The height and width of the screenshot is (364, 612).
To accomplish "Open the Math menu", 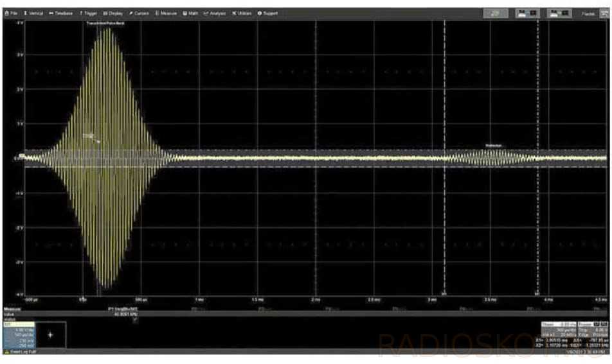I will pyautogui.click(x=190, y=13).
